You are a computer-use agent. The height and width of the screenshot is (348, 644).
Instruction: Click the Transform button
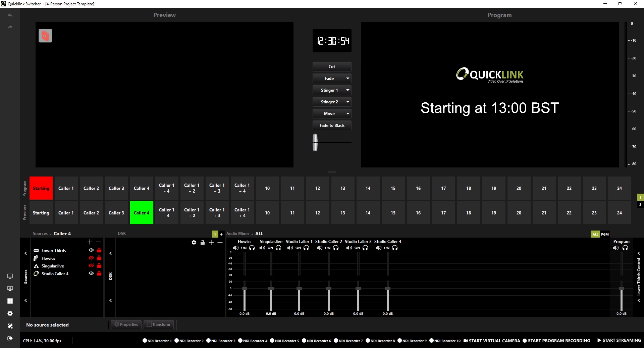(x=159, y=325)
